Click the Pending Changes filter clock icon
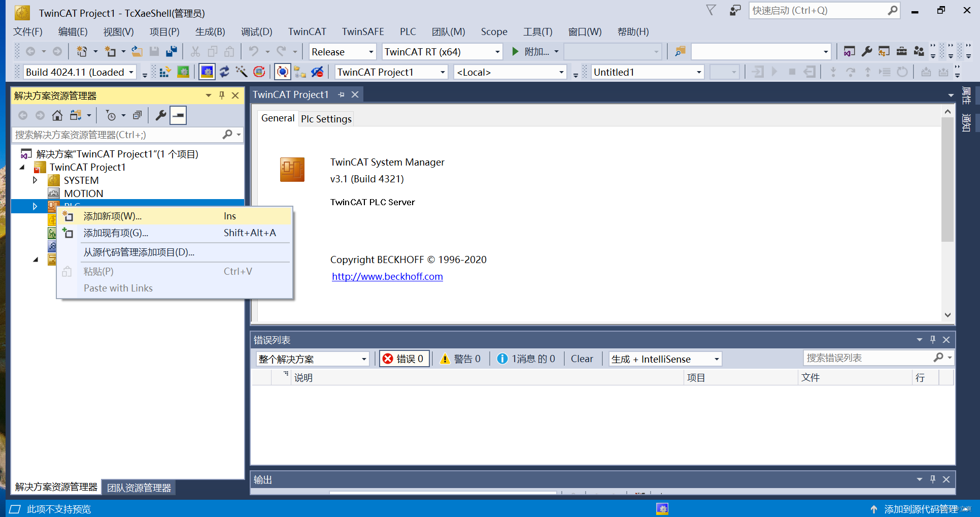980x517 pixels. (x=111, y=115)
